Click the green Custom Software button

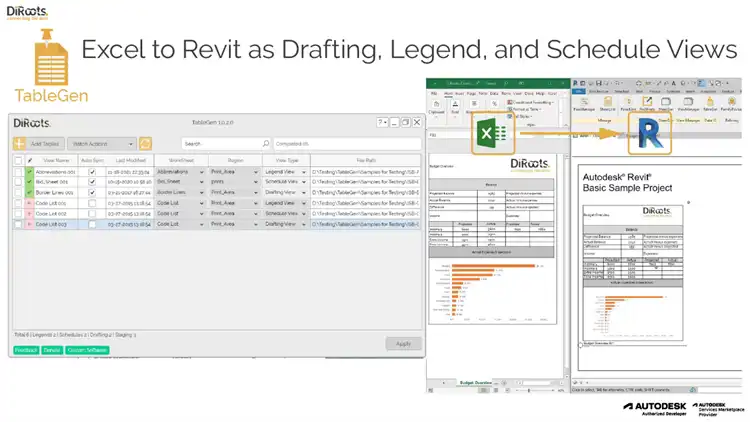pos(87,350)
